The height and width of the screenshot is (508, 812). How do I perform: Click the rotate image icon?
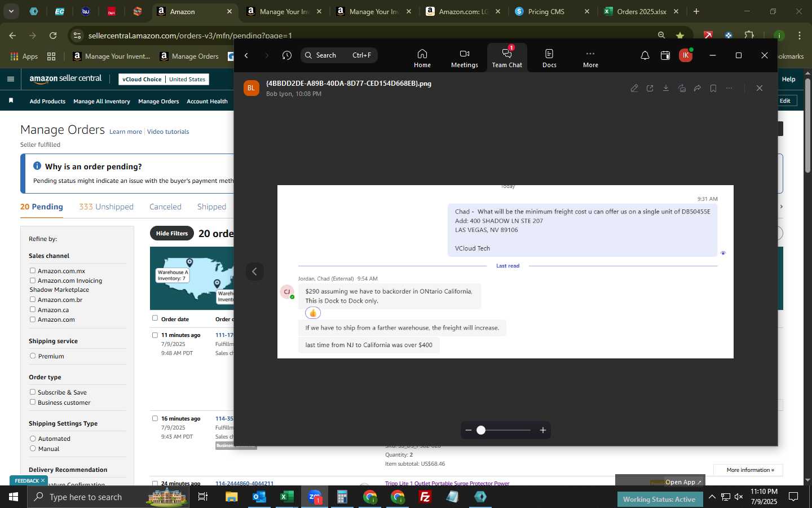682,88
